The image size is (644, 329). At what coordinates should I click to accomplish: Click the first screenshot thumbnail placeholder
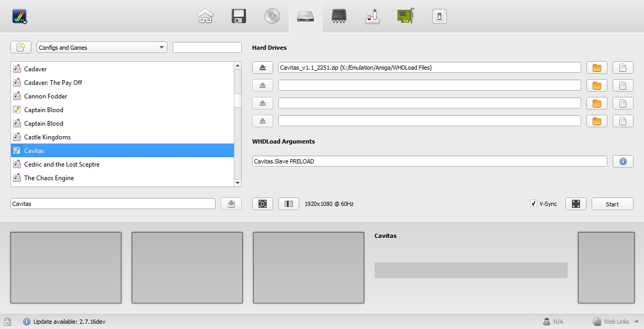[66, 268]
